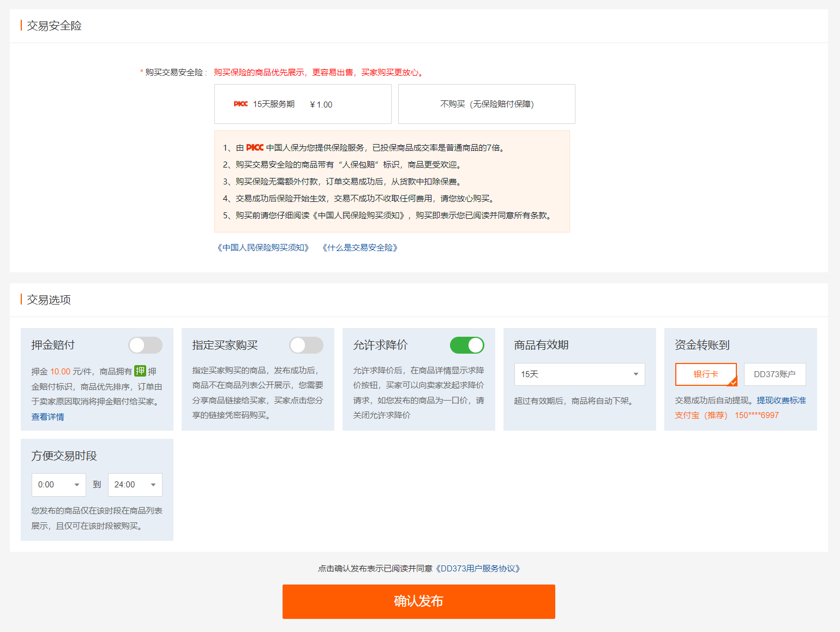The image size is (840, 632).
Task: Open end time 24:00 dropdown
Action: [135, 485]
